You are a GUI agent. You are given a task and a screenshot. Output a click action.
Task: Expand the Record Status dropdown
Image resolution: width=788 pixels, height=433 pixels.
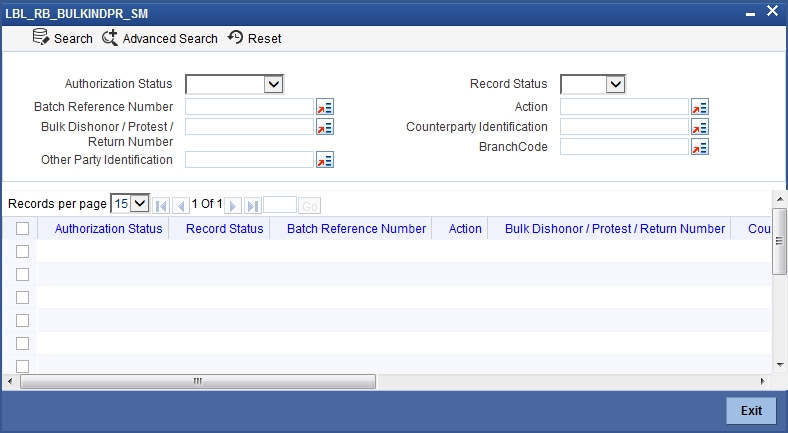click(x=616, y=84)
